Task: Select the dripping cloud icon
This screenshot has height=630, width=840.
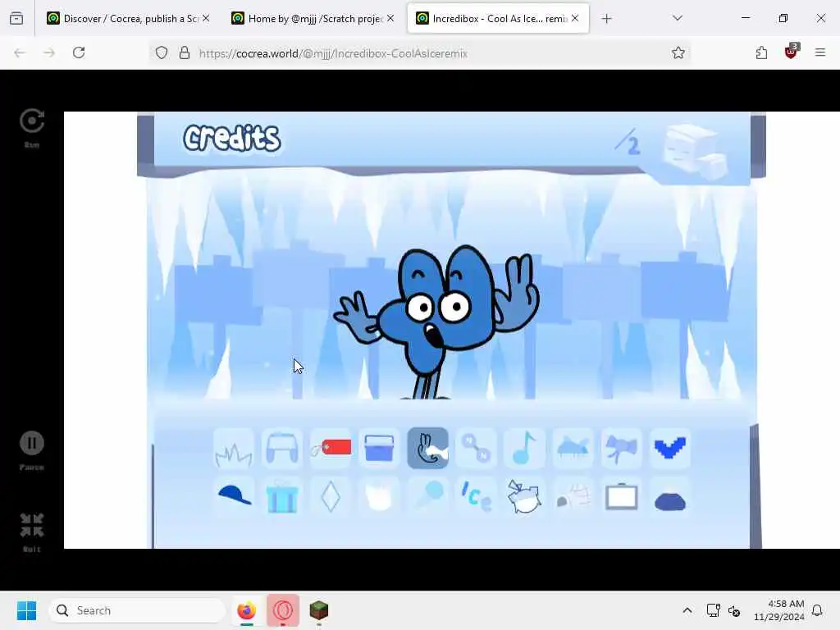Action: pos(573,449)
